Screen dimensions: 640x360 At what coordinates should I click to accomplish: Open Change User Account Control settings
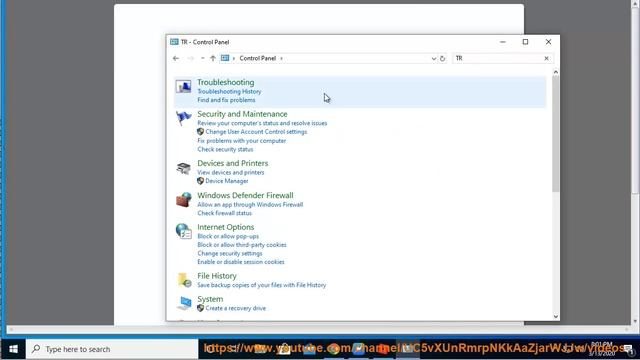[256, 132]
